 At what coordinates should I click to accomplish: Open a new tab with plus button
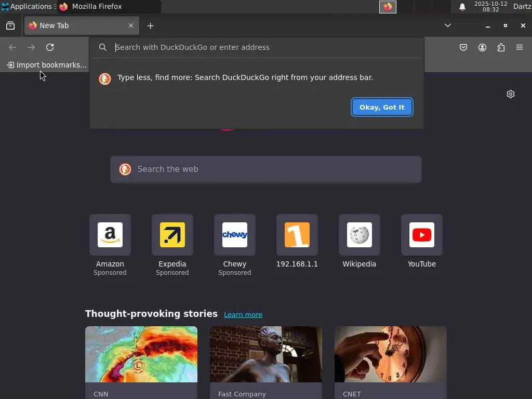(x=150, y=26)
